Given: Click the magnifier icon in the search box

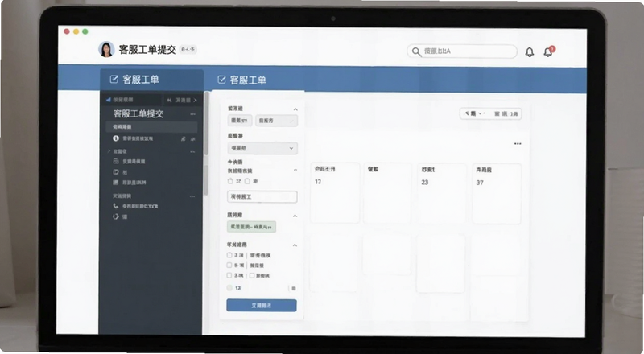Looking at the screenshot, I should coord(416,51).
